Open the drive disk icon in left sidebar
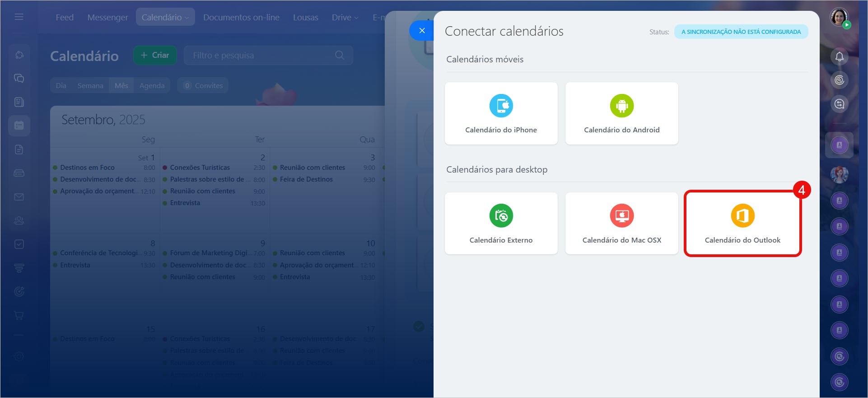Viewport: 868px width, 398px height. [x=19, y=173]
